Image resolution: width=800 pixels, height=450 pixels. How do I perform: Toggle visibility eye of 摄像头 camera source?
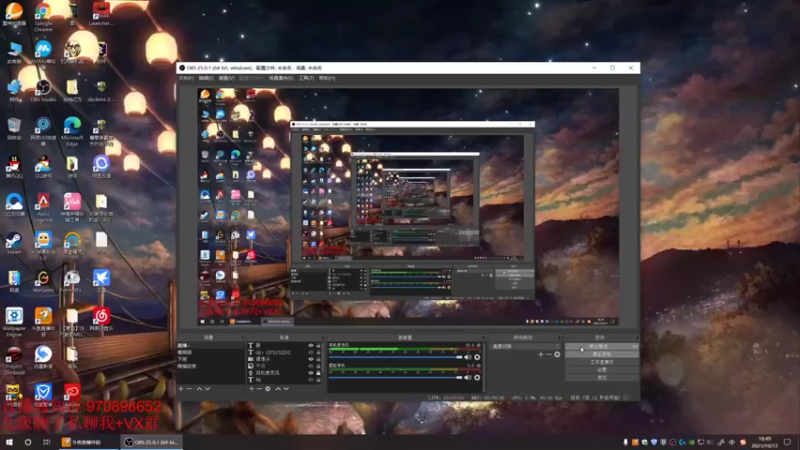point(310,359)
